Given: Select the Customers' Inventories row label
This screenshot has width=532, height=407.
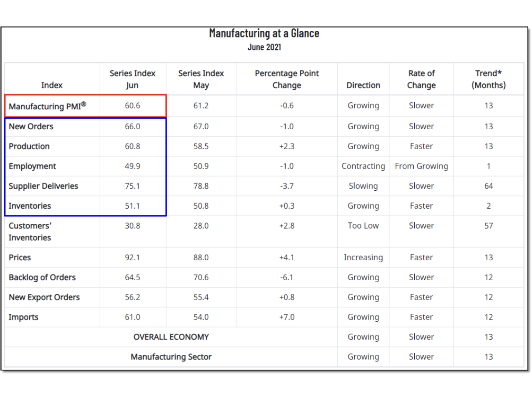Looking at the screenshot, I should [30, 231].
